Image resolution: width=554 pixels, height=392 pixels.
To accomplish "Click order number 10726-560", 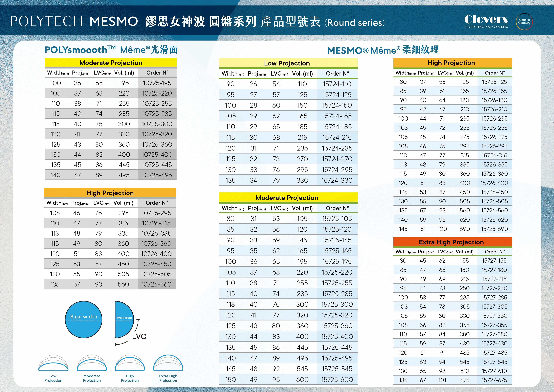I will click(156, 284).
